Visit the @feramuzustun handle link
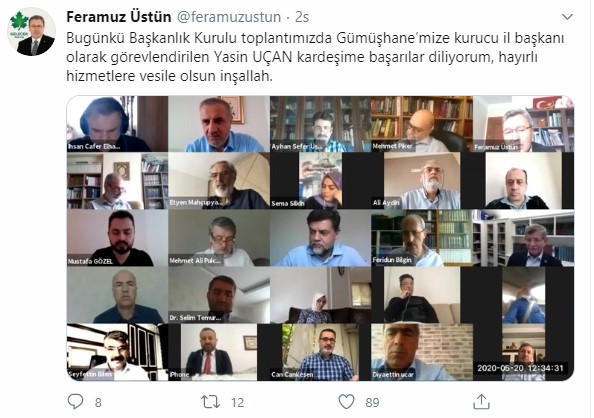 [x=229, y=17]
